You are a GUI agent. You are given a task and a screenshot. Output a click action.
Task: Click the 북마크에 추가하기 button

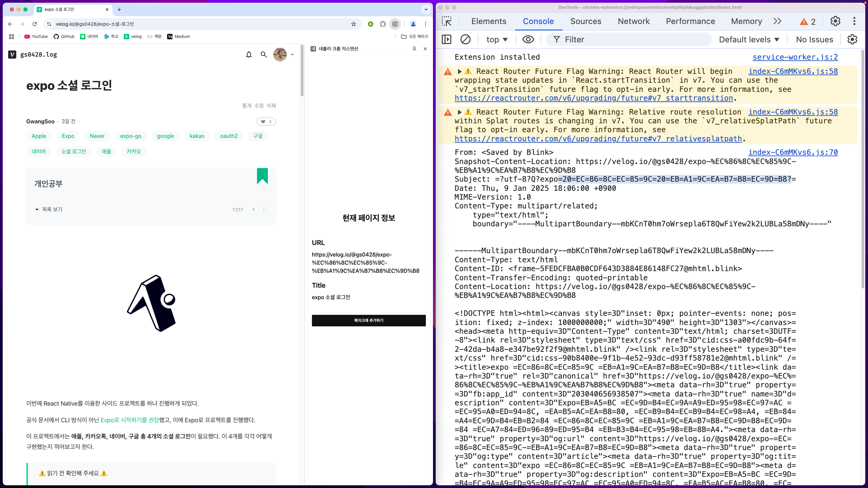coord(369,320)
